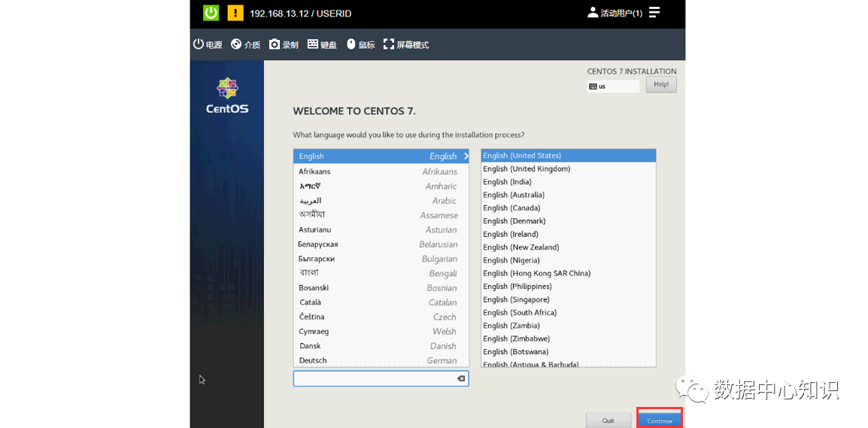
Task: Open the 键盘 keyboard menu
Action: tap(322, 44)
